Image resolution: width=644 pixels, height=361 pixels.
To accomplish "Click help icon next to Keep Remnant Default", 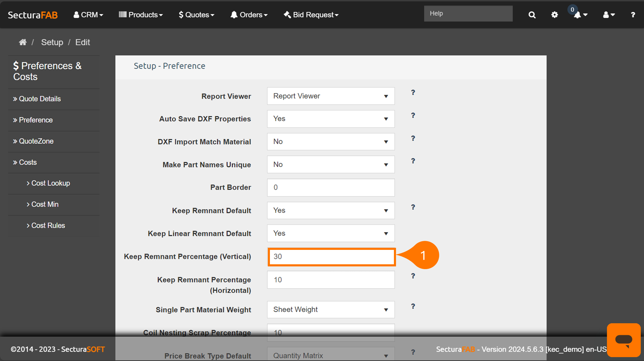I will pyautogui.click(x=413, y=207).
